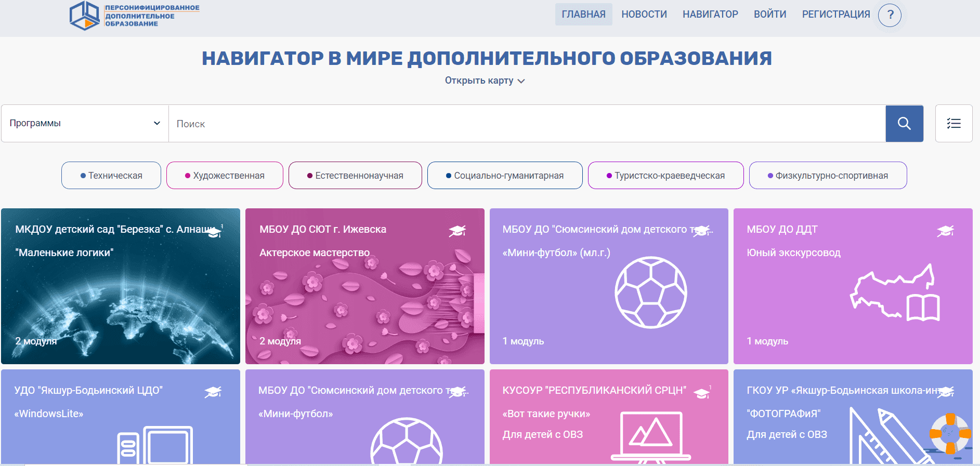Click the site logo in the header
This screenshot has width=980, height=466.
pyautogui.click(x=135, y=16)
